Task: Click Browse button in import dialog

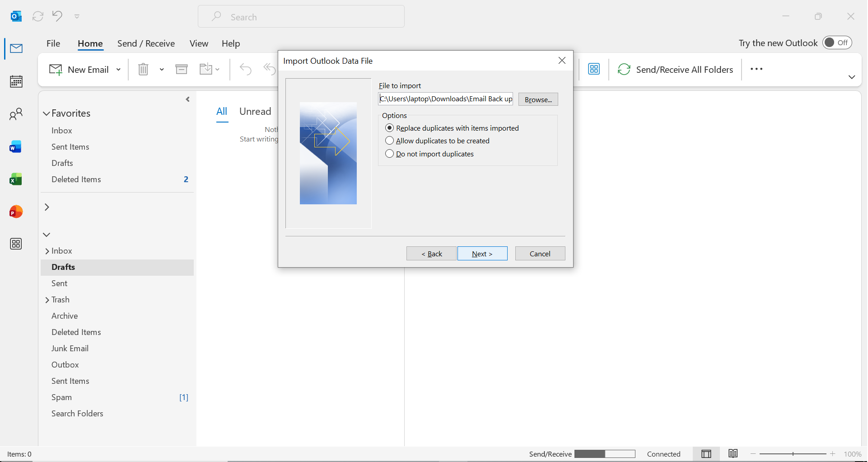Action: [538, 99]
